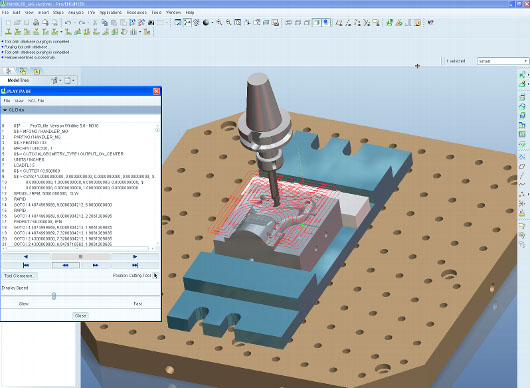Image resolution: width=530 pixels, height=388 pixels.
Task: Click the shaded sphere appearance icon
Action: 206,23
